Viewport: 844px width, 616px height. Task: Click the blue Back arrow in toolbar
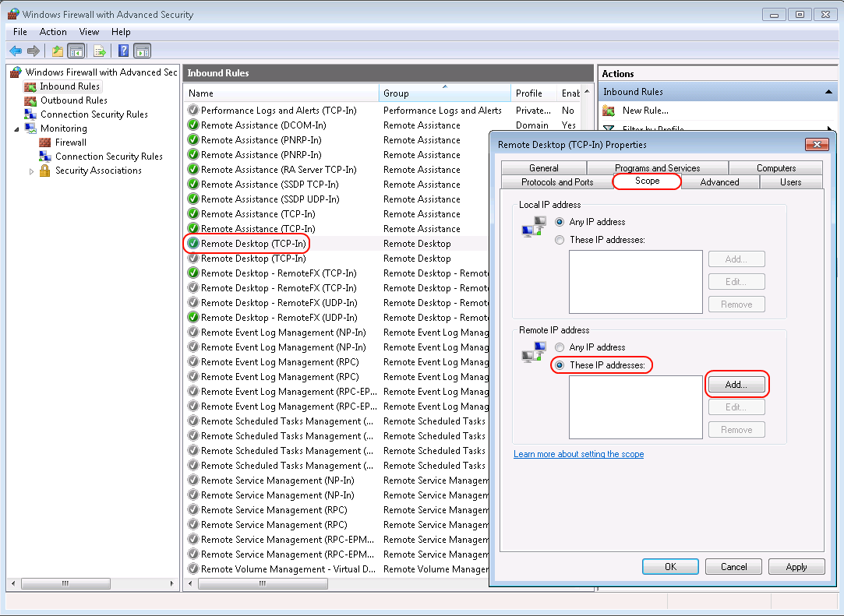coord(15,51)
